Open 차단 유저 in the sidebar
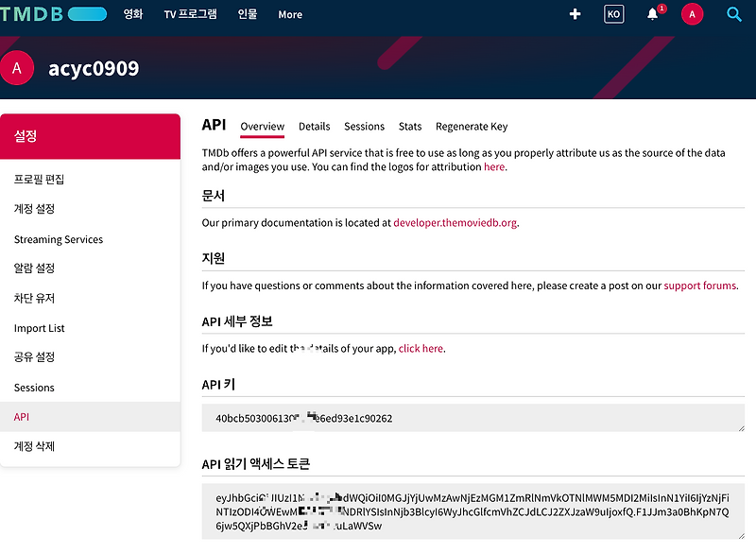Screen dimensions: 756x554 (34, 298)
